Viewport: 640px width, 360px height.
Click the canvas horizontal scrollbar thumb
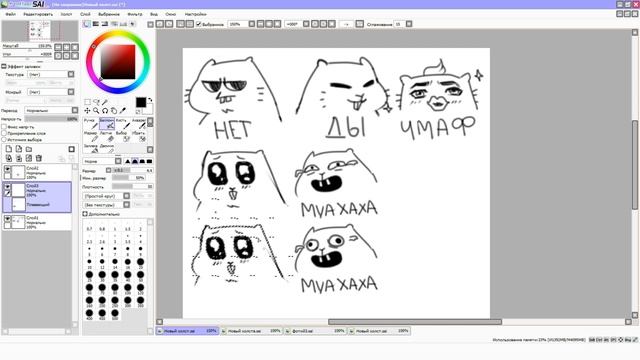pyautogui.click(x=415, y=322)
